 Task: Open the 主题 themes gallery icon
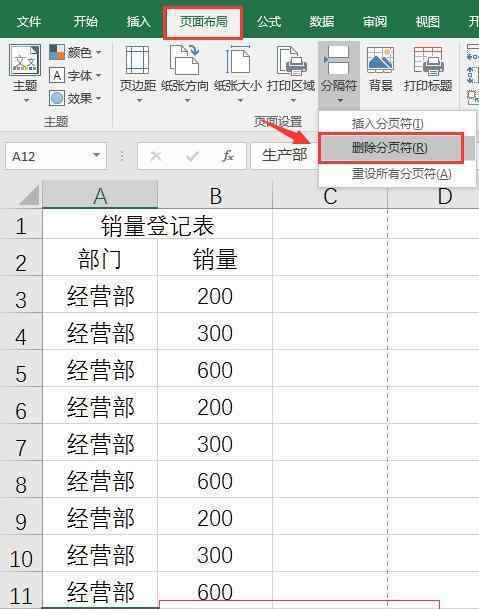pyautogui.click(x=25, y=60)
